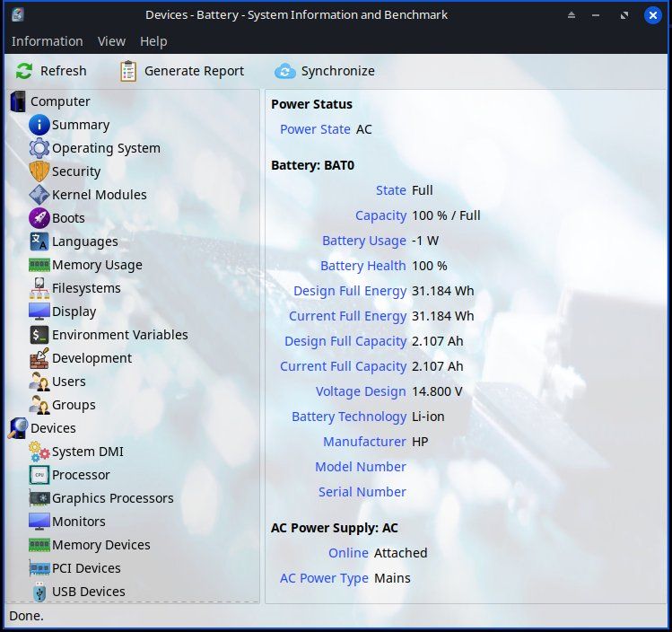Open USB Devices via its icon

tap(39, 592)
